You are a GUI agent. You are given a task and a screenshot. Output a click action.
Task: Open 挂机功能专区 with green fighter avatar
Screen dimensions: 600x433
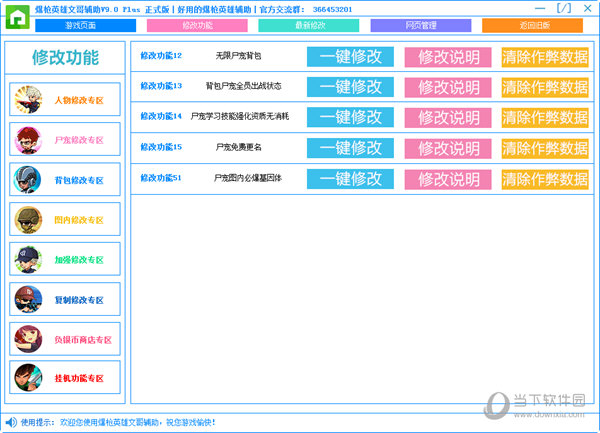click(65, 378)
